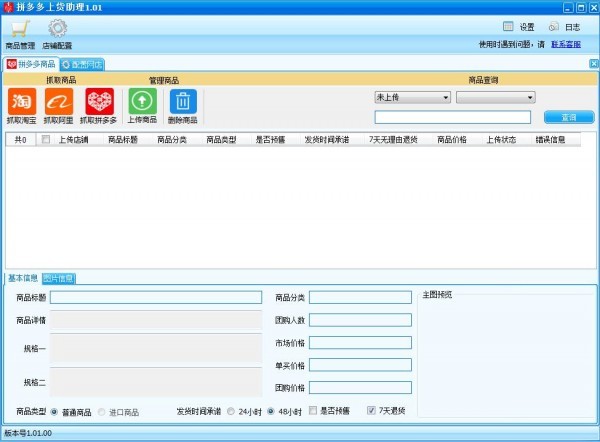Click the 团购价格 input field

(x=360, y=388)
